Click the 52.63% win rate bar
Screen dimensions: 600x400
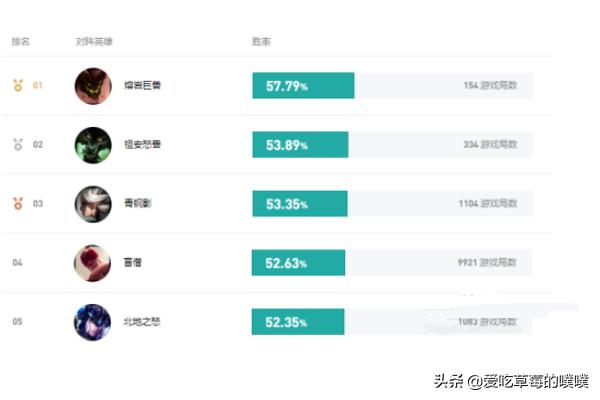(298, 263)
